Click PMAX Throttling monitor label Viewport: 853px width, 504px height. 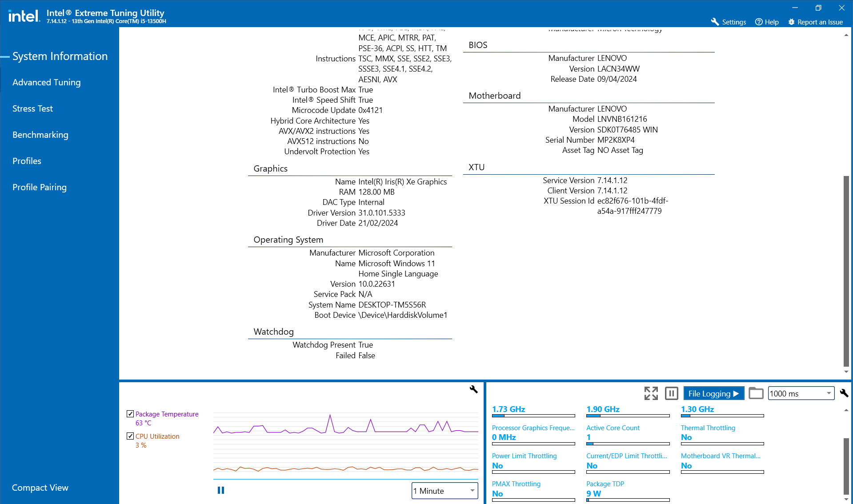(x=516, y=484)
